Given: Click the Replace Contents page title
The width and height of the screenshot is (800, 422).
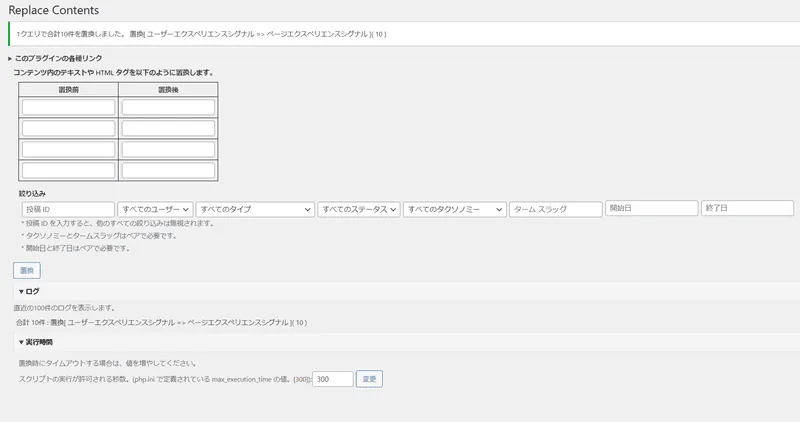Looking at the screenshot, I should point(54,10).
